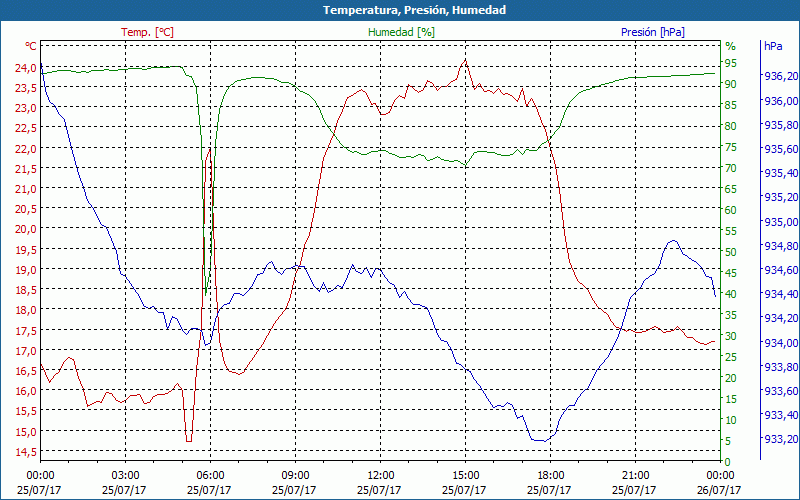Click the '18,5' temperature axis value
This screenshot has height=500, width=800.
coord(26,290)
